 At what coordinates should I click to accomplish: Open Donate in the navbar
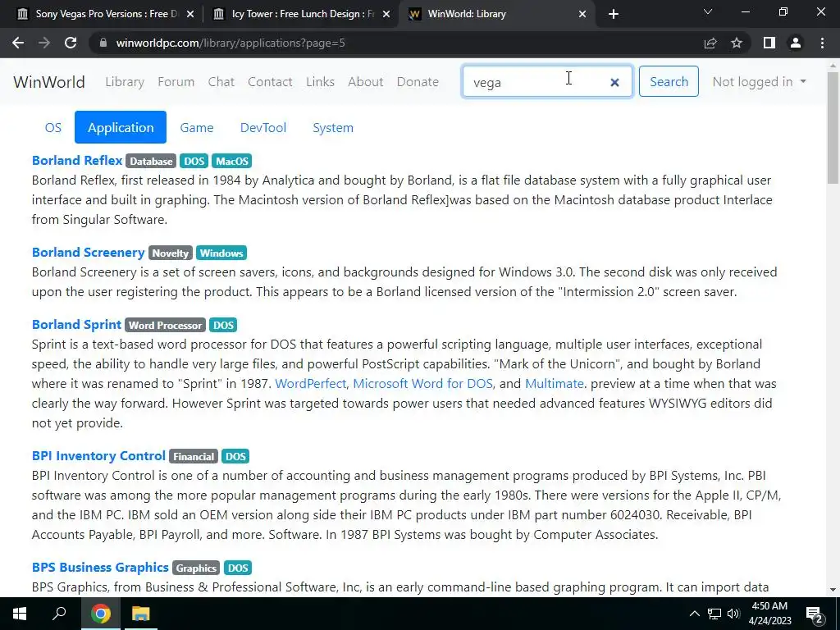click(418, 82)
